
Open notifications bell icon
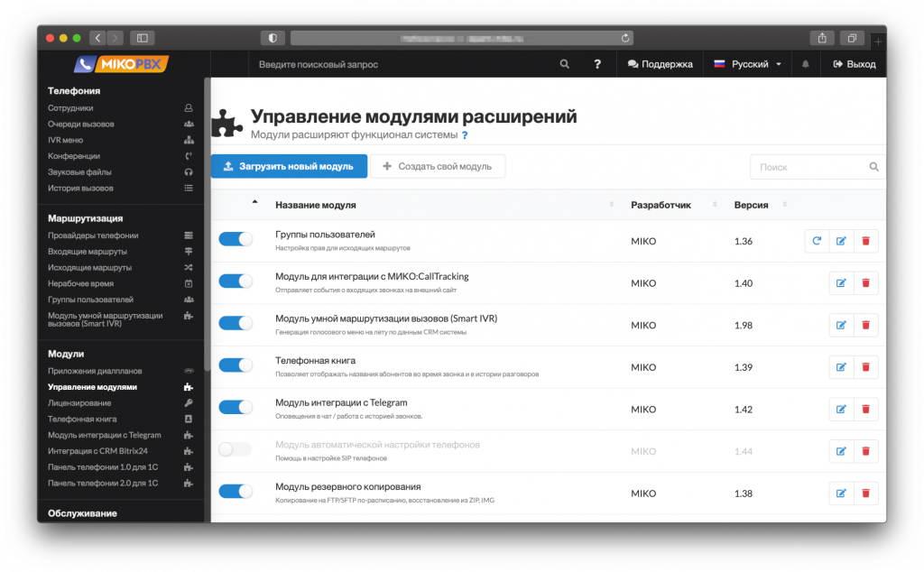806,64
